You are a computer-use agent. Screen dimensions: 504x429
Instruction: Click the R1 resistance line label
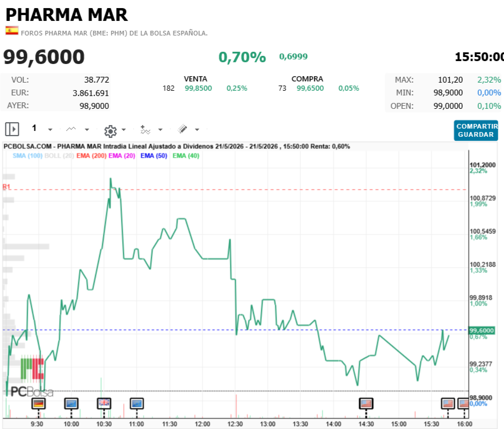(6, 187)
